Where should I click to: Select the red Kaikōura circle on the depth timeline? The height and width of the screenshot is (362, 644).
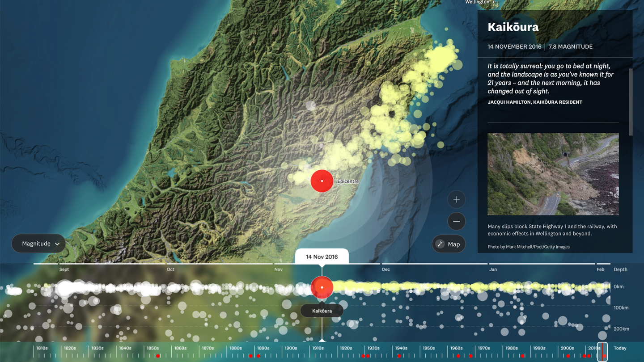click(x=322, y=287)
